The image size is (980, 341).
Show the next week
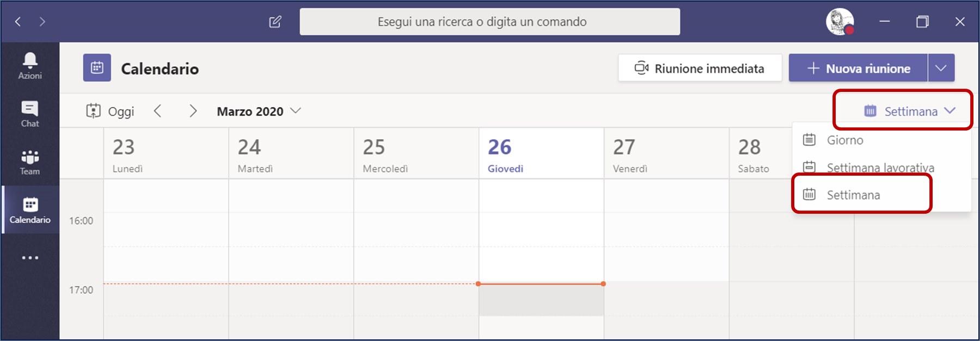pyautogui.click(x=193, y=111)
